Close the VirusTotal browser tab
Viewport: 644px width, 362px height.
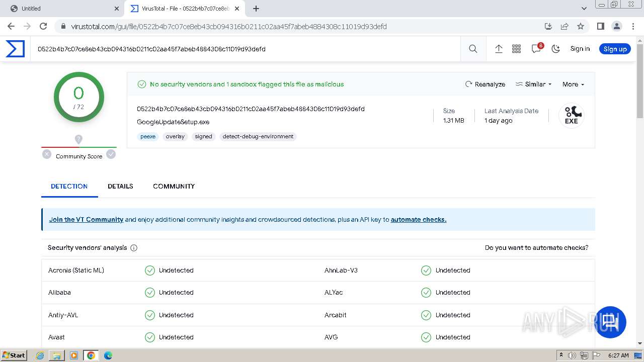(x=237, y=9)
